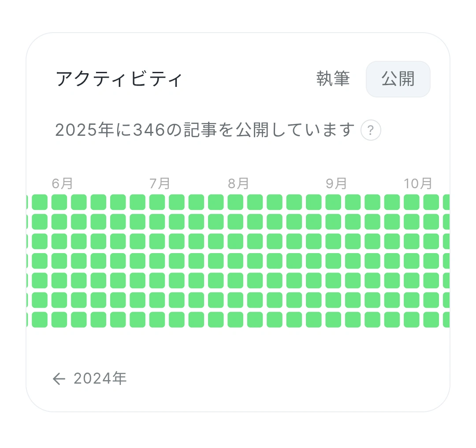Screen dimensions: 476x448
Task: Click the left arrow back icon
Action: [x=59, y=378]
